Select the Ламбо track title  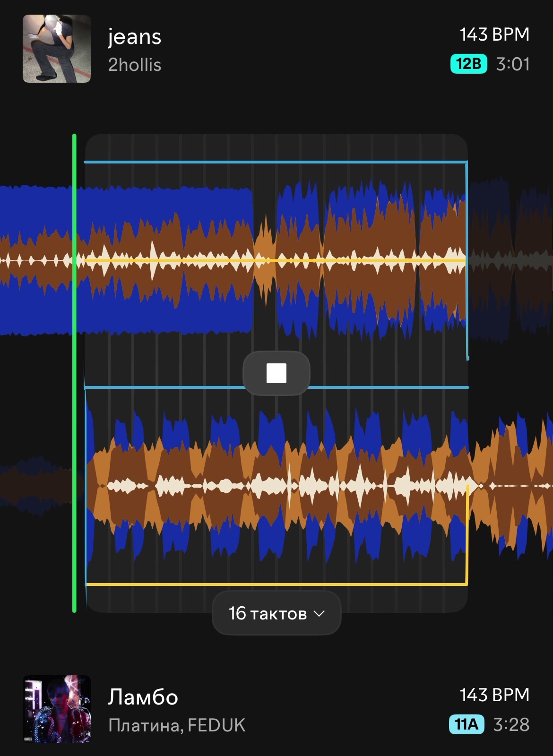pos(143,697)
